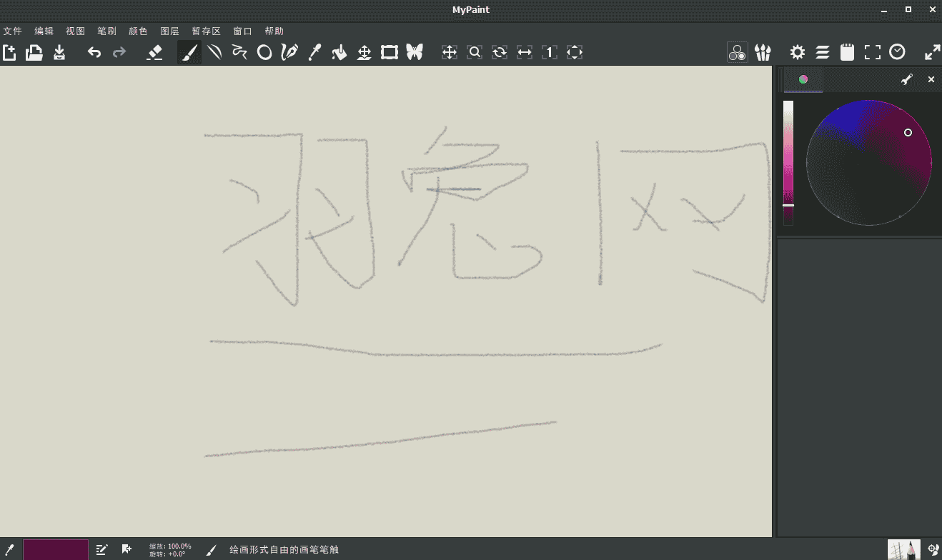The height and width of the screenshot is (560, 942).
Task: Open the Symmetry painting mode icon
Action: tap(415, 52)
